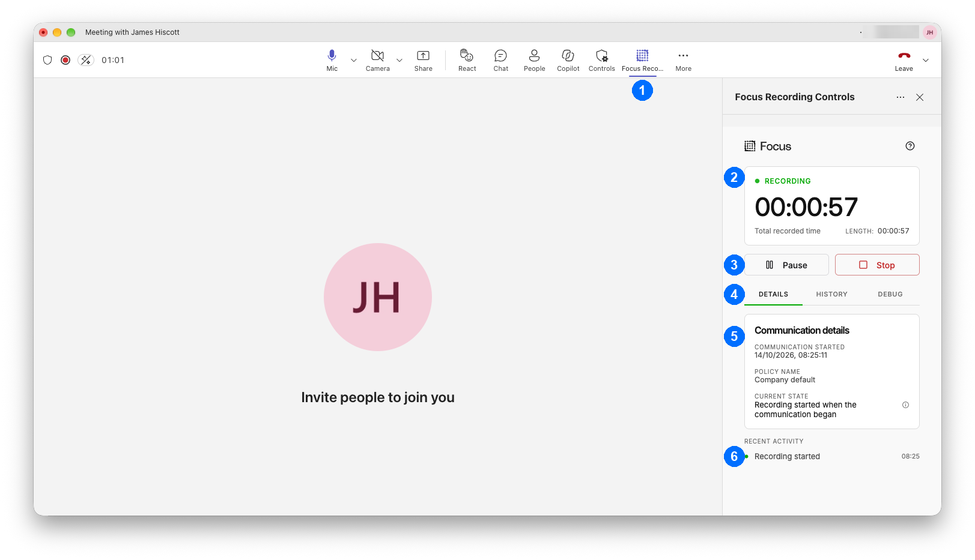Open the panel's three-dot options menu

(x=900, y=97)
